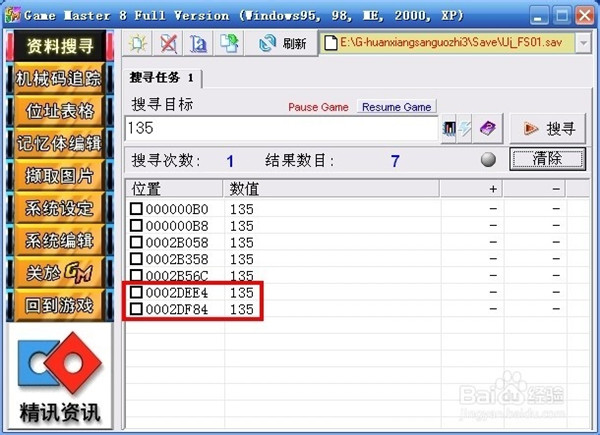Click the delete task red X icon
The height and width of the screenshot is (435, 600).
168,43
